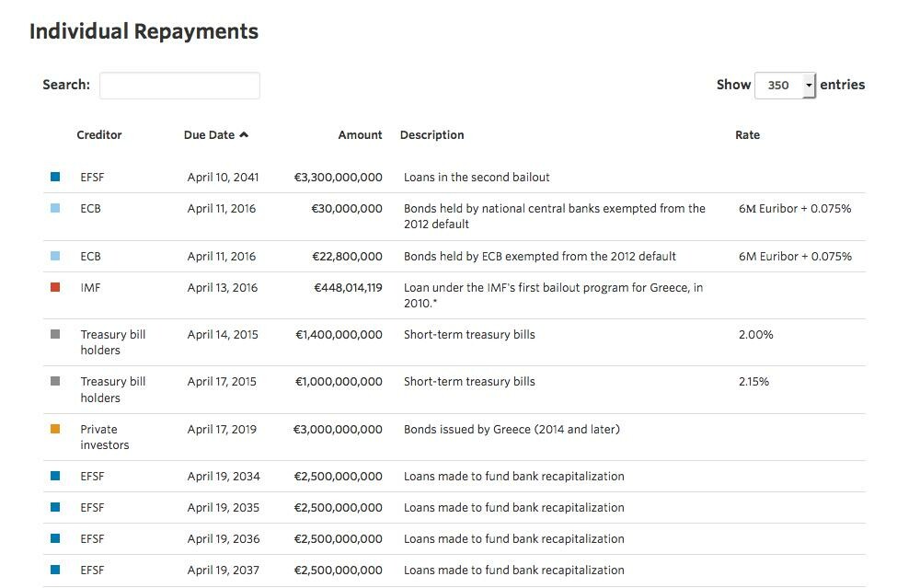Click the red IMF color square
This screenshot has width=897, height=588.
(55, 287)
